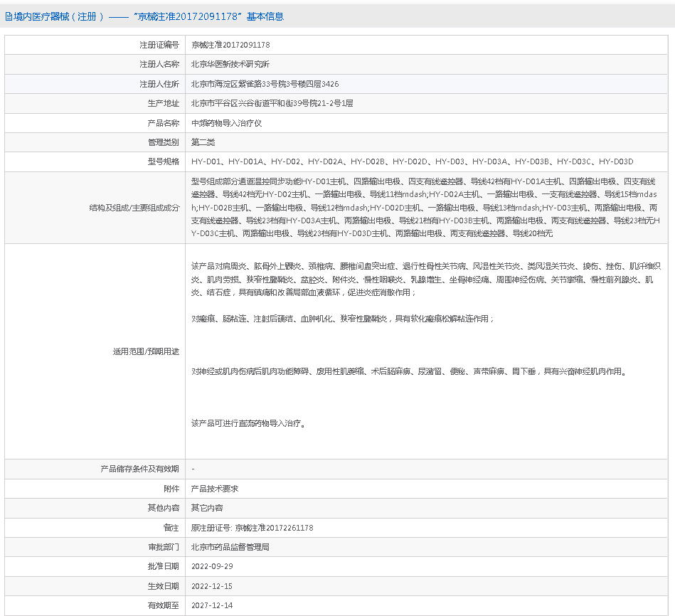Open the 产品技术要求 attachment
Screen dimensions: 675x616
(215, 489)
